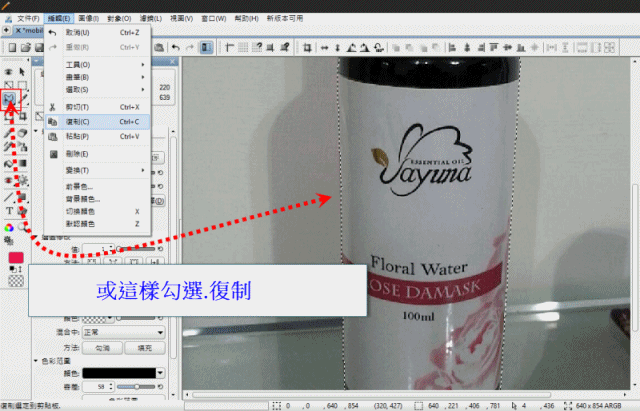Click the 容差 value input field

pos(96,387)
